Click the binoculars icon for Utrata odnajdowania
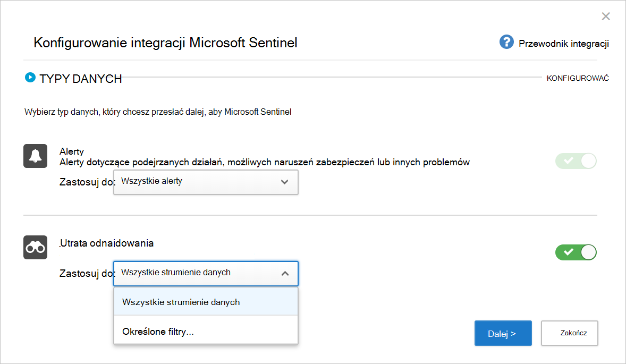Viewport: 626px width, 364px height. (x=35, y=247)
